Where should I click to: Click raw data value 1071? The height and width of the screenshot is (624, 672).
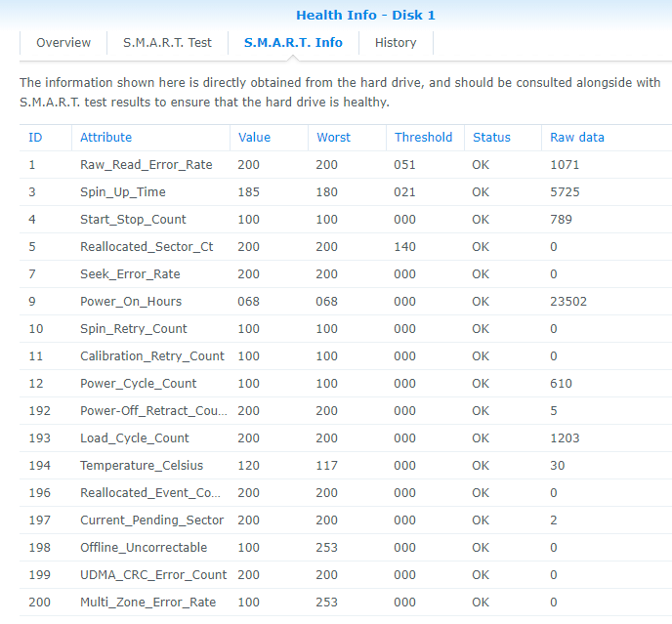pos(565,165)
